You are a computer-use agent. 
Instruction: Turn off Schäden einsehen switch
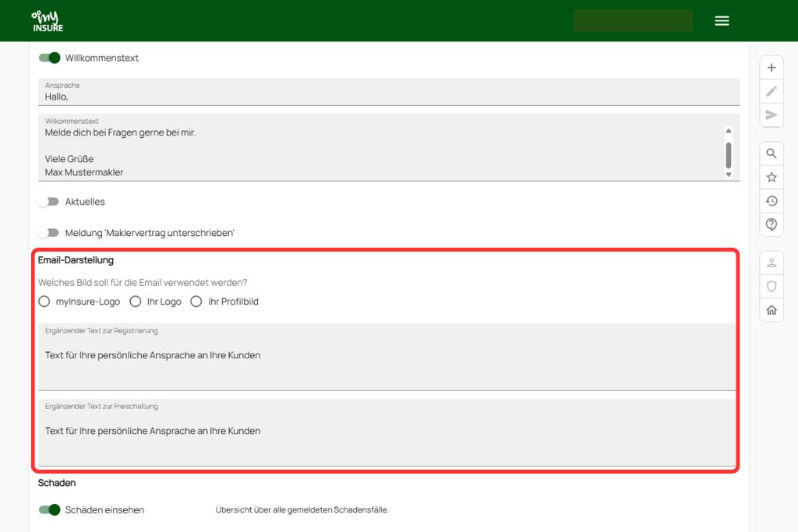[50, 510]
